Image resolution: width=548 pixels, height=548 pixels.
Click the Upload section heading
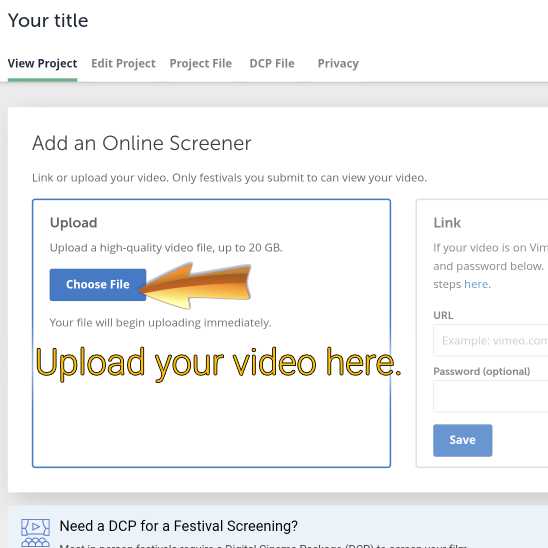tap(73, 223)
